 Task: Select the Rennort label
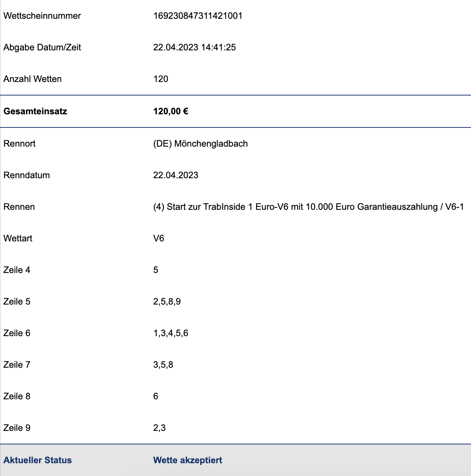click(x=19, y=144)
